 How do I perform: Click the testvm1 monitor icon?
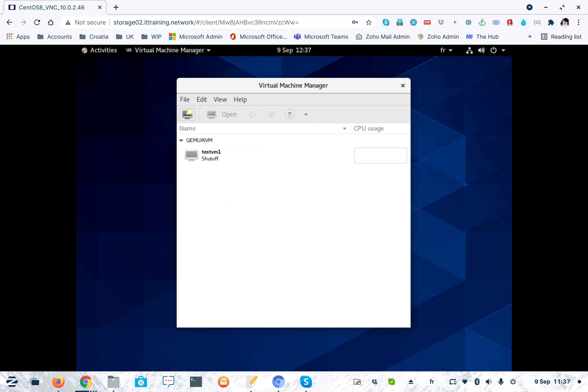pyautogui.click(x=191, y=155)
